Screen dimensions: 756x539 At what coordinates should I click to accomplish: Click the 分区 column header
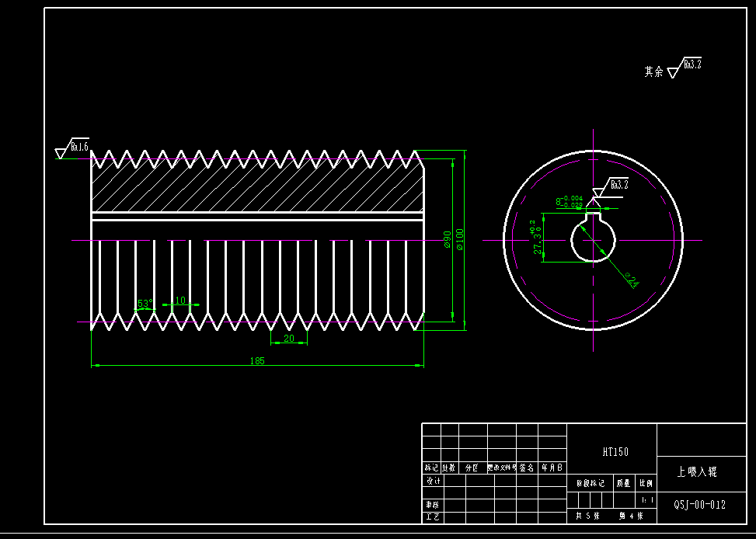click(x=472, y=468)
